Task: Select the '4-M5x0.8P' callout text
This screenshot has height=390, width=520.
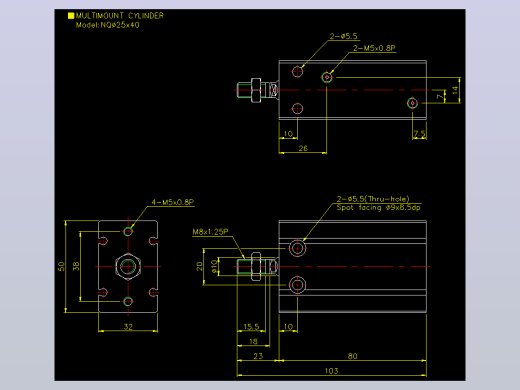Action: tap(173, 202)
